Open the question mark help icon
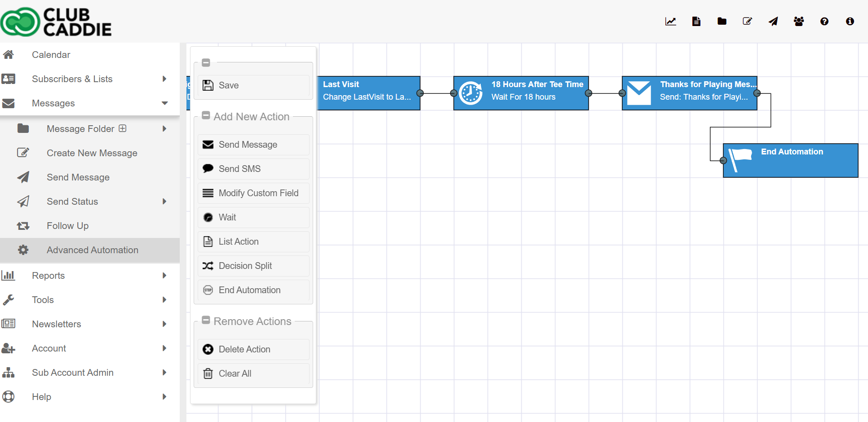 pos(824,22)
